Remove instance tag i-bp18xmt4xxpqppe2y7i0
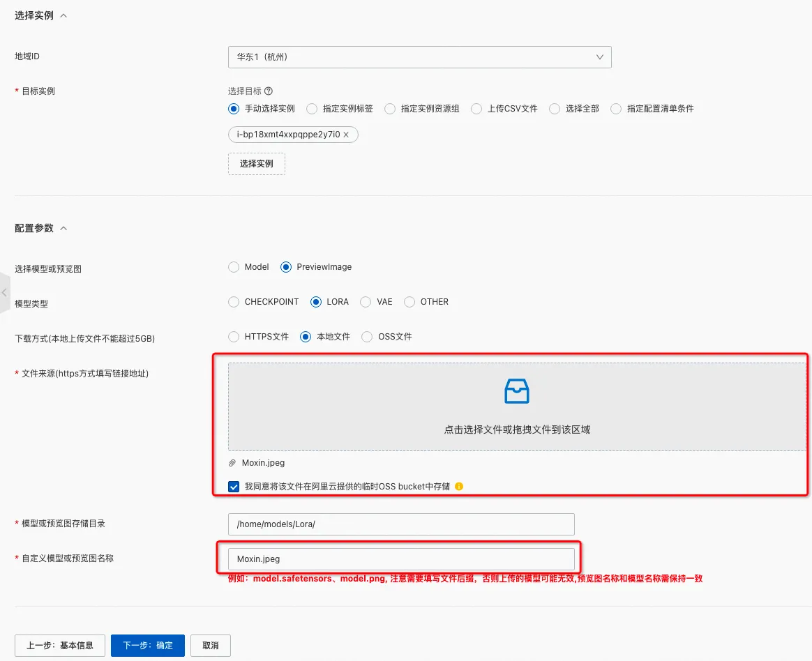The height and width of the screenshot is (661, 812). coord(346,135)
